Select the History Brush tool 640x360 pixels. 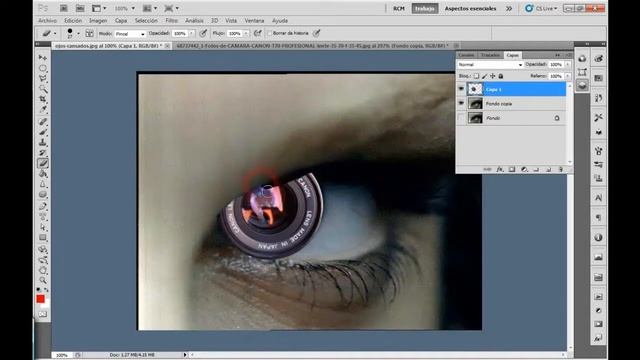(42, 153)
